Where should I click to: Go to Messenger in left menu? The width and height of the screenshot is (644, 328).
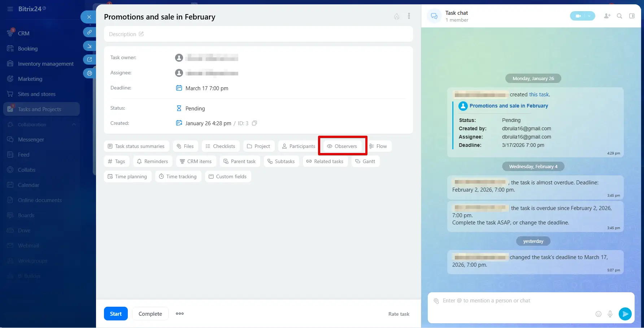pos(31,140)
